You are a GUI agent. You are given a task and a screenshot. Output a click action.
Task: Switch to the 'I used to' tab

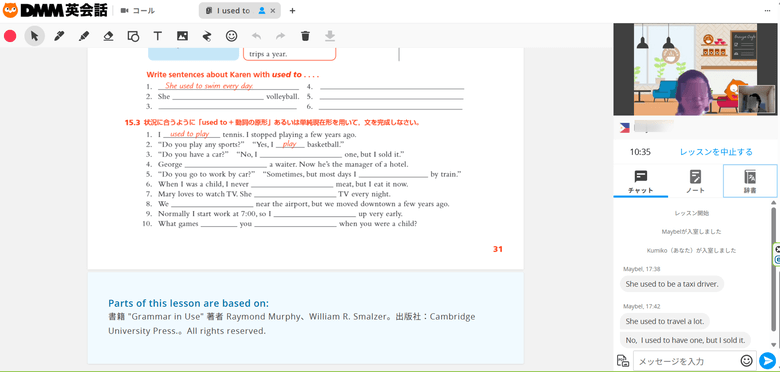[x=240, y=10]
